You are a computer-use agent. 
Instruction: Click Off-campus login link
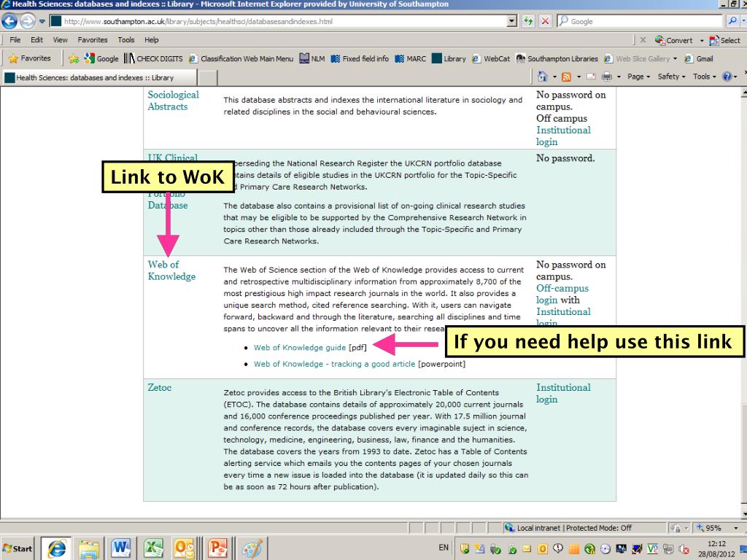click(x=562, y=294)
